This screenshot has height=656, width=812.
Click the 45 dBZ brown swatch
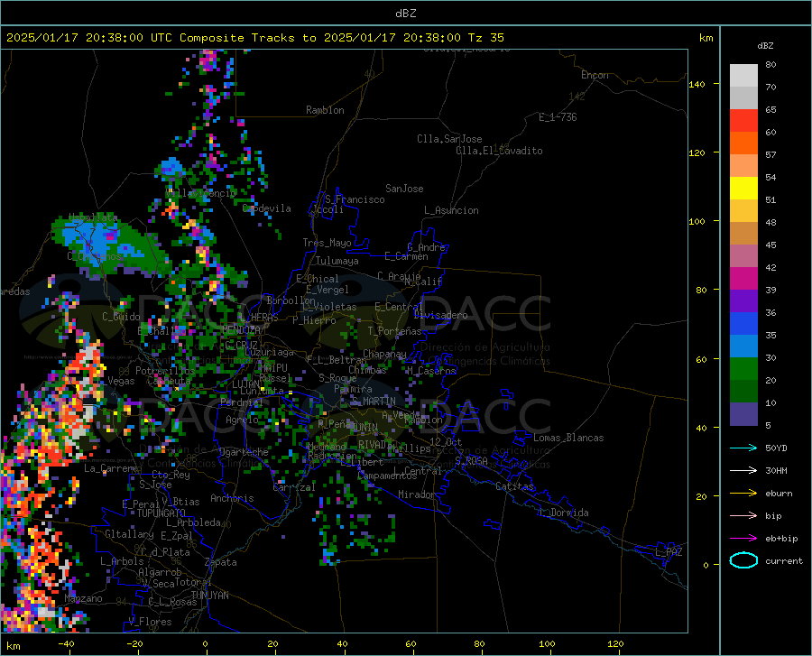point(743,234)
